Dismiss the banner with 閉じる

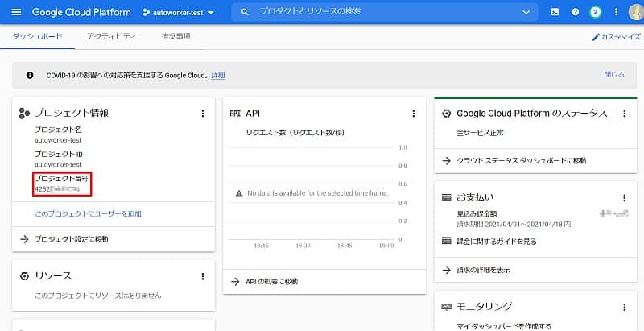pos(614,74)
